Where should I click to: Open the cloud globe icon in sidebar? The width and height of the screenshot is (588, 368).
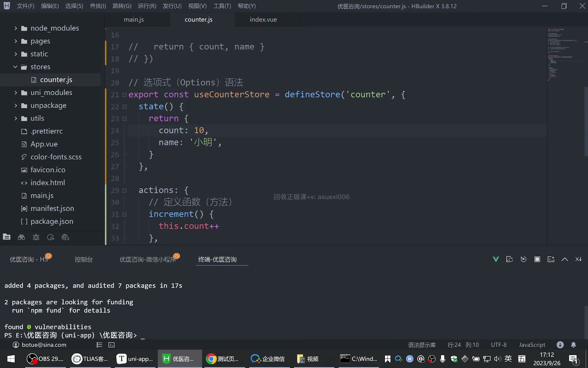pyautogui.click(x=66, y=237)
